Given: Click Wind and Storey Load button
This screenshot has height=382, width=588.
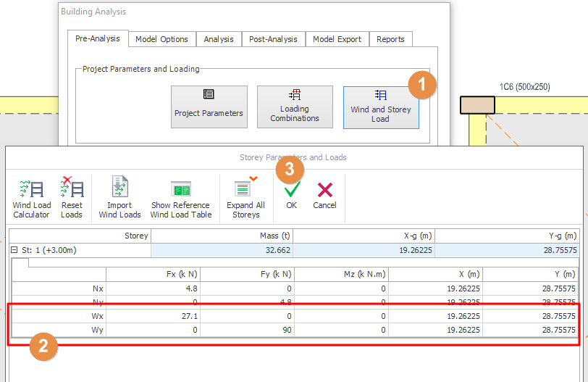Looking at the screenshot, I should (380, 107).
